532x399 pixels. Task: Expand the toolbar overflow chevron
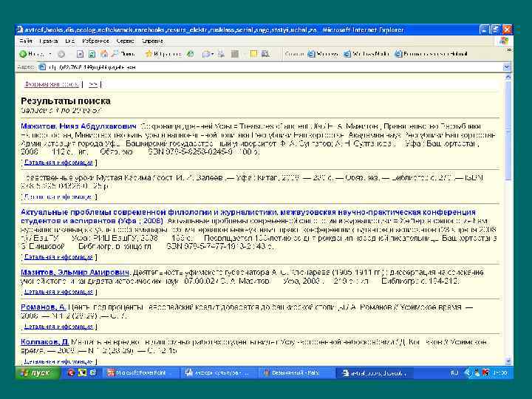coord(508,50)
